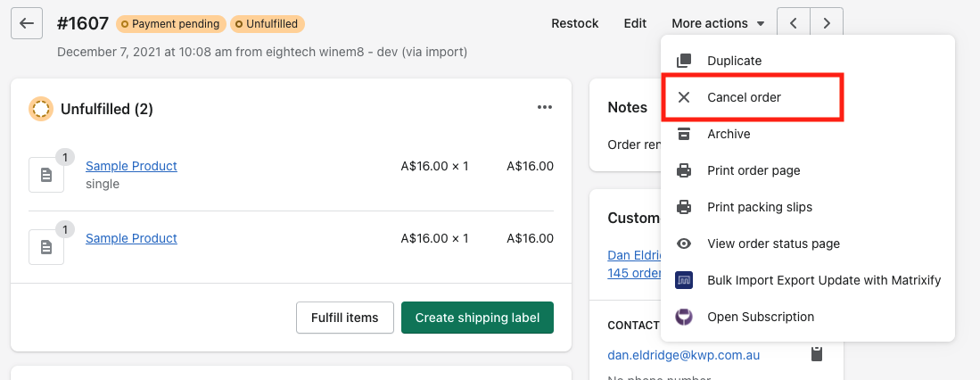The width and height of the screenshot is (980, 380).
Task: Click the Unfulfilled badge near order number
Action: coord(268,24)
